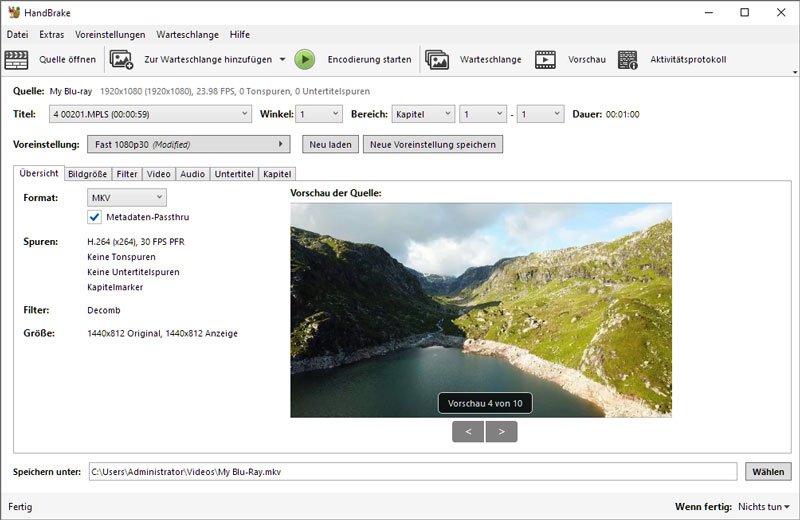Switch to the Untertitel tab
The height and width of the screenshot is (520, 800).
[x=234, y=174]
